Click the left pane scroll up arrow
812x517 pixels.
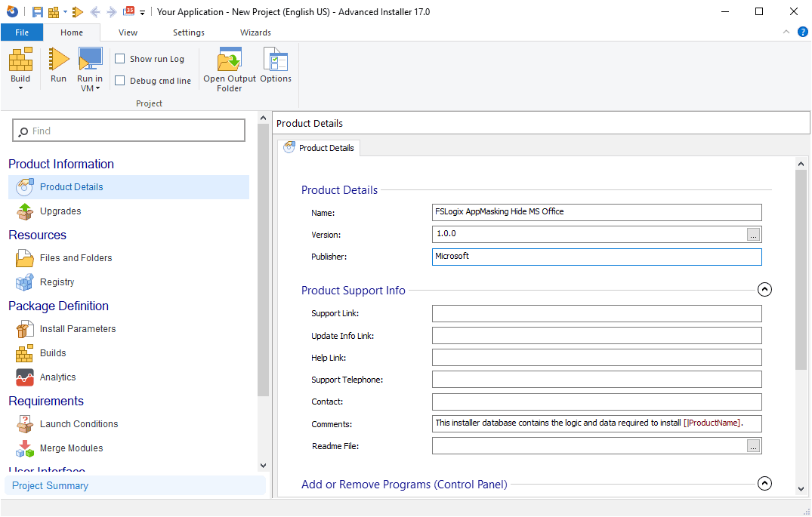[x=263, y=118]
